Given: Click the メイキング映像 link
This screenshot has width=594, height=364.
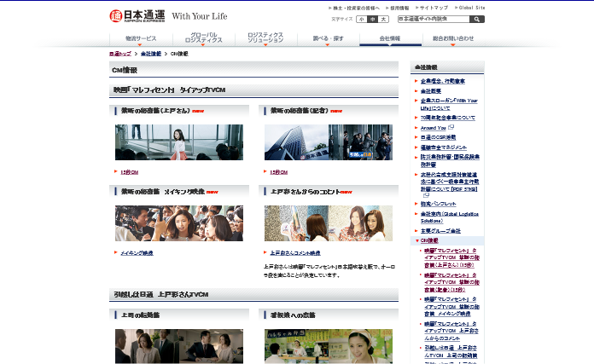Looking at the screenshot, I should (x=137, y=253).
